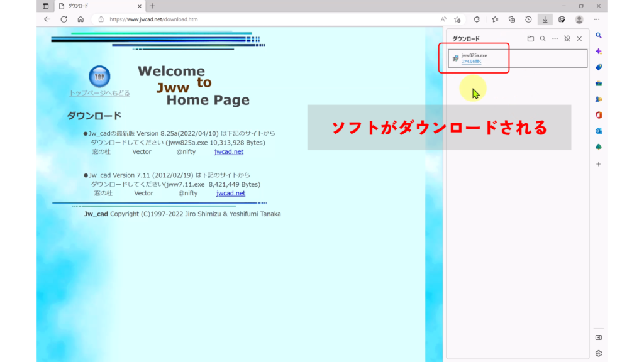644x362 pixels.
Task: Open the web capture screenshot tool
Action: coord(562,19)
